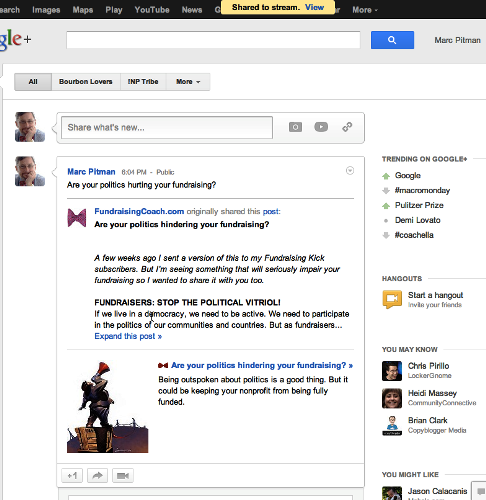
Task: Click small bow tie icon beside article link
Action: point(163,366)
